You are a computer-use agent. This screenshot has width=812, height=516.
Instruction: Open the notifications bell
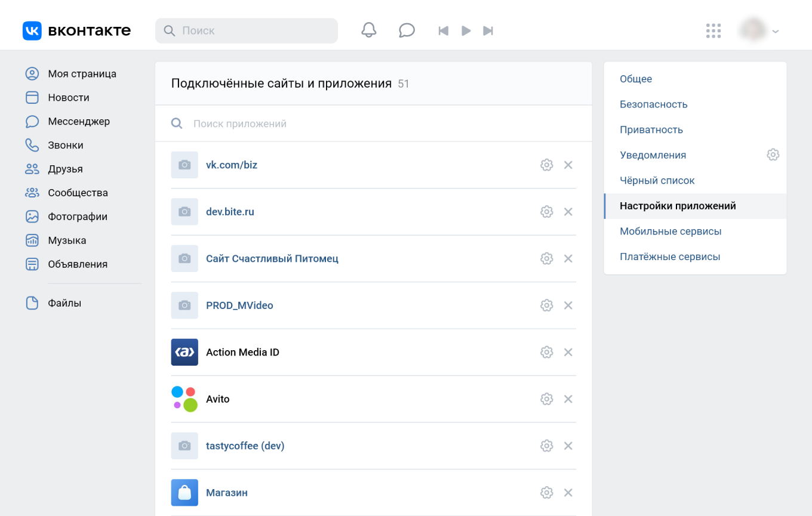[x=369, y=30]
